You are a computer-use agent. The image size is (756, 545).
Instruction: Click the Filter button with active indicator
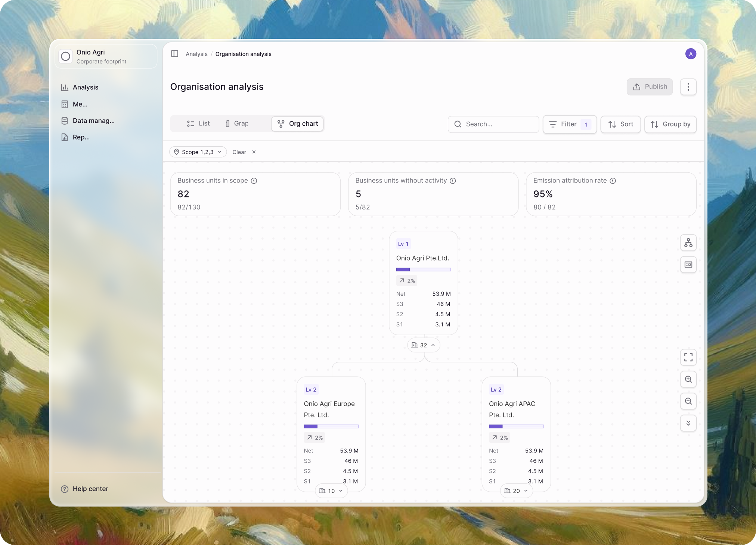(x=569, y=124)
